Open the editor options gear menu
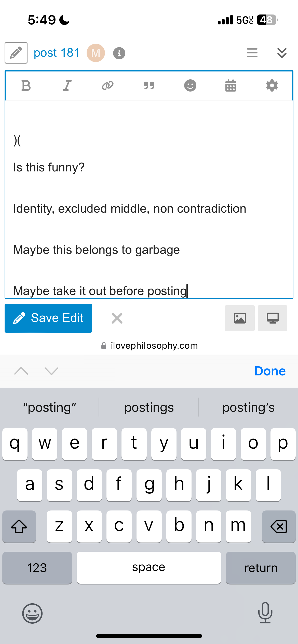The width and height of the screenshot is (298, 644). 272,85
